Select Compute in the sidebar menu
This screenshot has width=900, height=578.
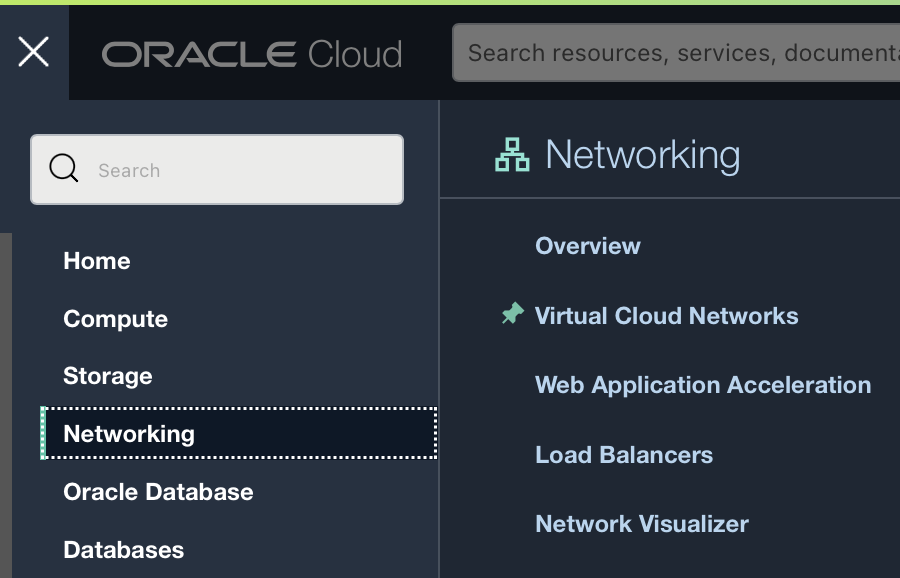click(115, 319)
